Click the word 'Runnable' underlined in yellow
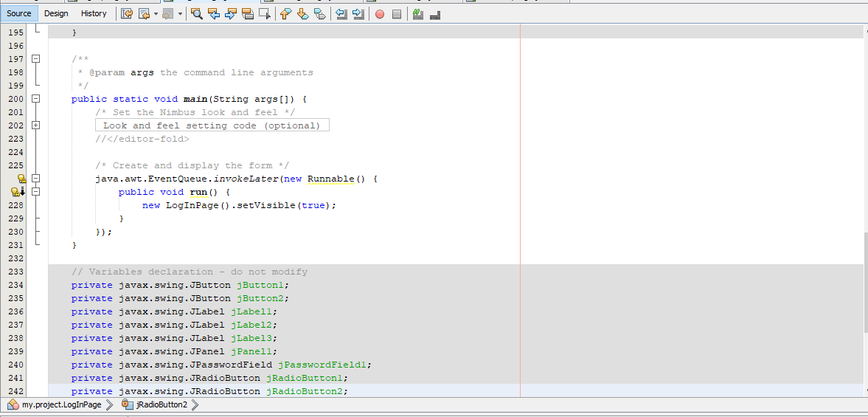 point(330,179)
